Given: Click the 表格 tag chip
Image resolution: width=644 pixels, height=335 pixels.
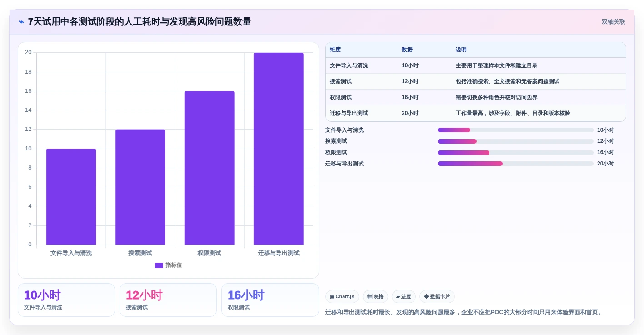Looking at the screenshot, I should tap(375, 297).
